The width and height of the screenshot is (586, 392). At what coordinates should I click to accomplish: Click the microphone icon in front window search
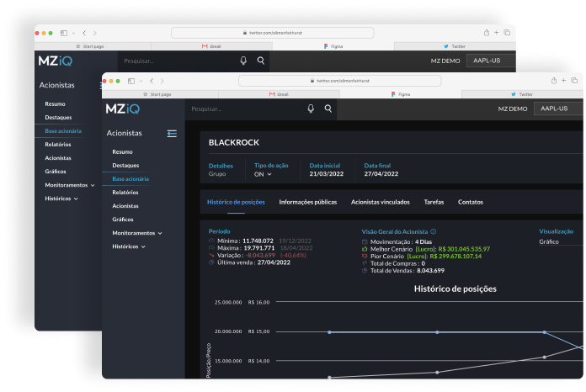pos(311,109)
